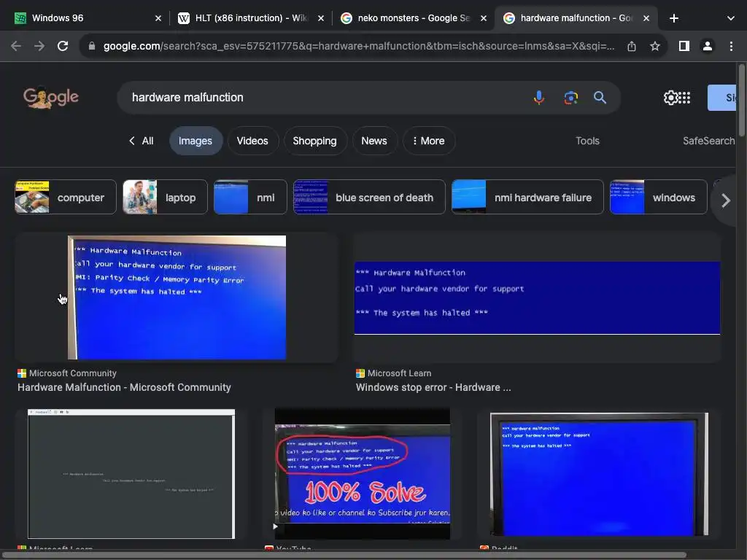Bookmark this page with the star icon
The height and width of the screenshot is (560, 747).
655,46
